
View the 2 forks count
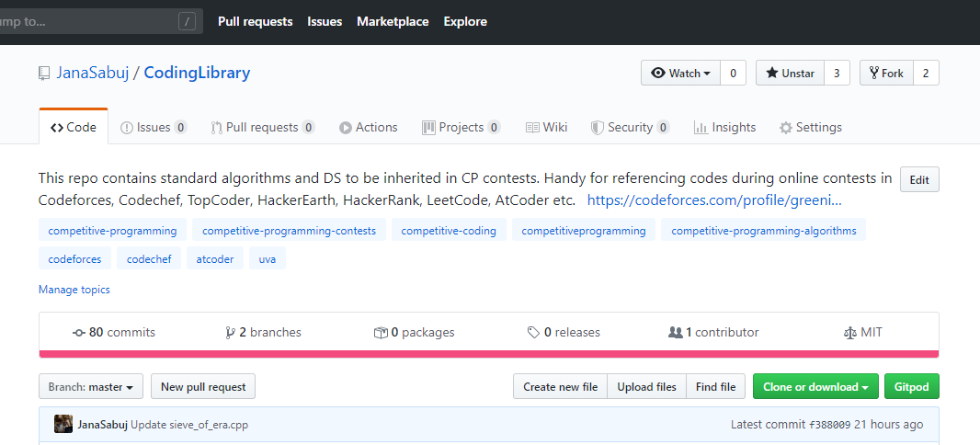click(x=926, y=74)
